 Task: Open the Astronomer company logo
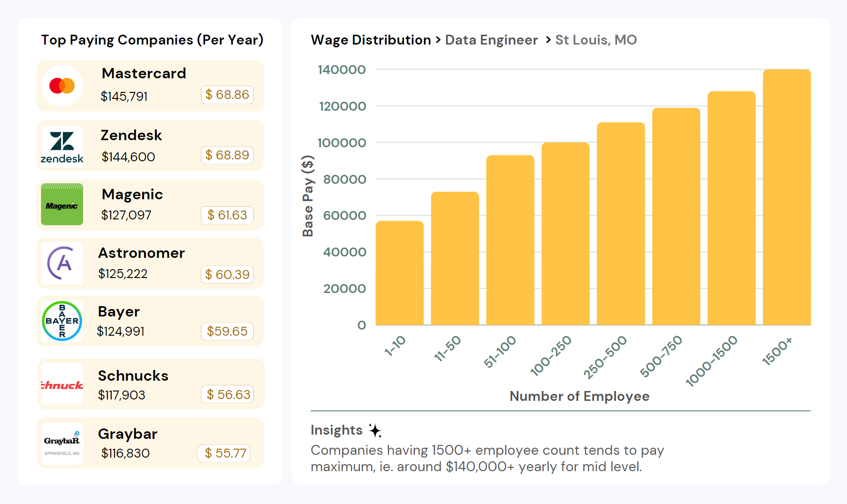tap(61, 263)
